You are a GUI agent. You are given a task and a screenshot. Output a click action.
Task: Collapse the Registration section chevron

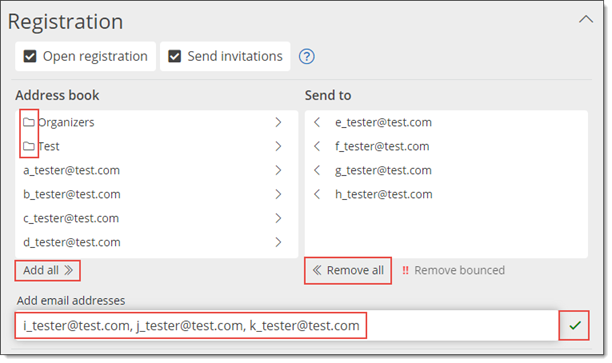[586, 20]
